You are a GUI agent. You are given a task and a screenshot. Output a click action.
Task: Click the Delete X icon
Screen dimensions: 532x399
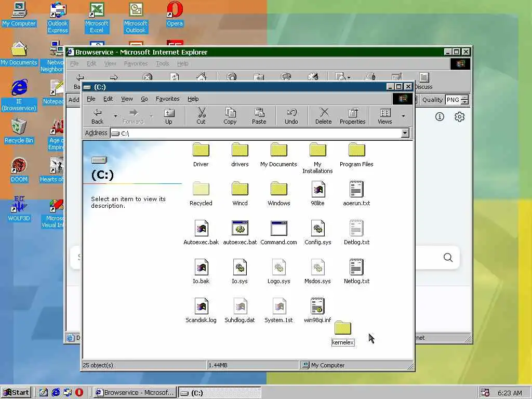click(323, 116)
